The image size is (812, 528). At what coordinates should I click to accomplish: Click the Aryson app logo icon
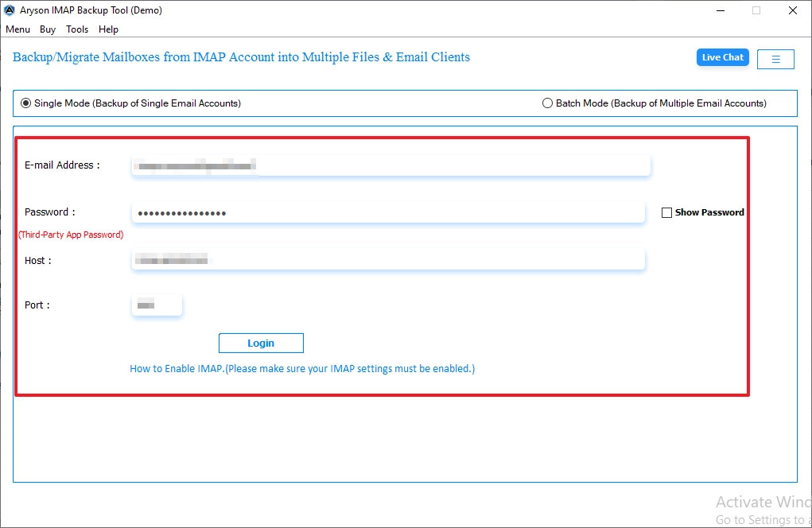(10, 10)
